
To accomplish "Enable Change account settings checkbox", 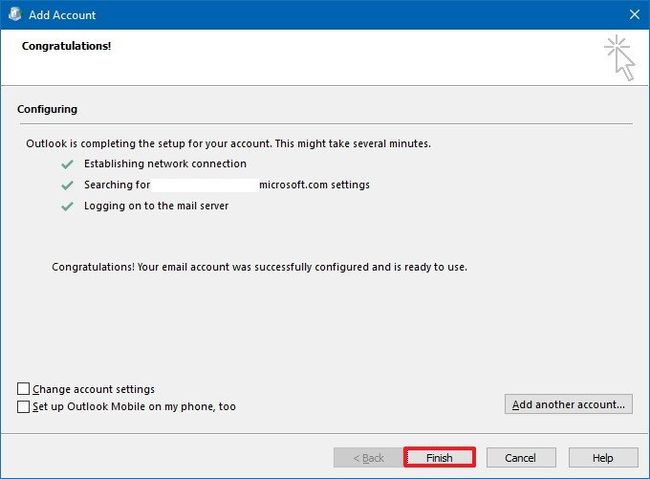I will click(24, 389).
